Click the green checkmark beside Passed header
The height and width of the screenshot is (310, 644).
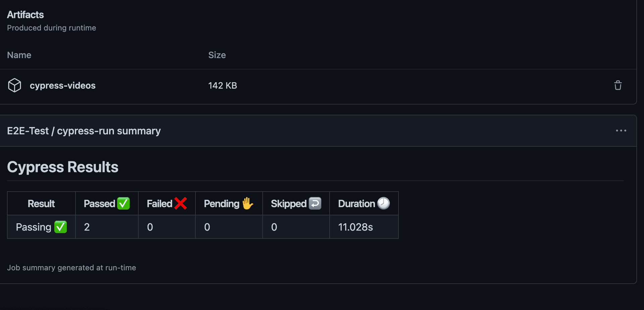[x=123, y=204]
